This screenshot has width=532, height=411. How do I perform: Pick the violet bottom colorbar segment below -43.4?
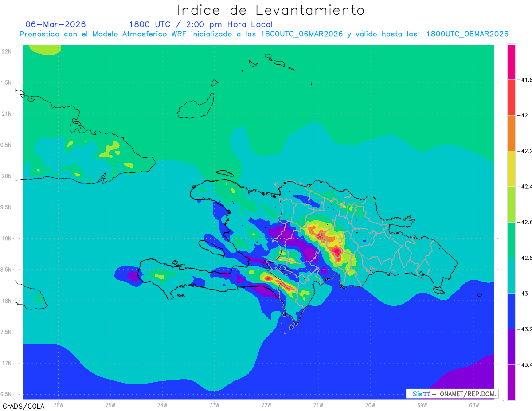coord(511,382)
